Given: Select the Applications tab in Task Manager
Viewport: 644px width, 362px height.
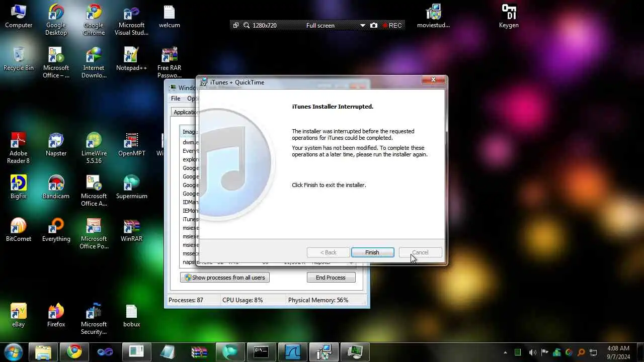Looking at the screenshot, I should [185, 112].
